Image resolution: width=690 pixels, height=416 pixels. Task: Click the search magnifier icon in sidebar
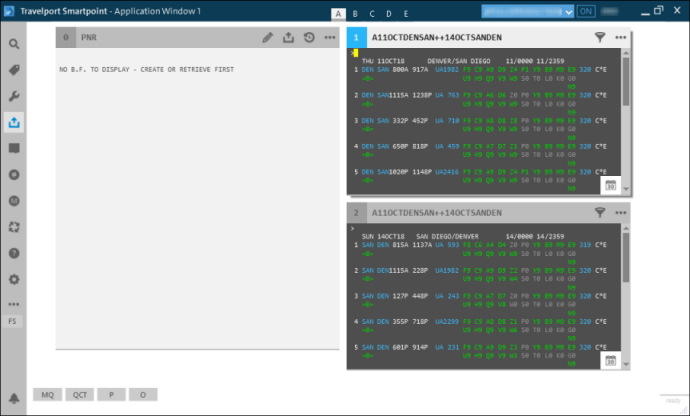pyautogui.click(x=14, y=44)
